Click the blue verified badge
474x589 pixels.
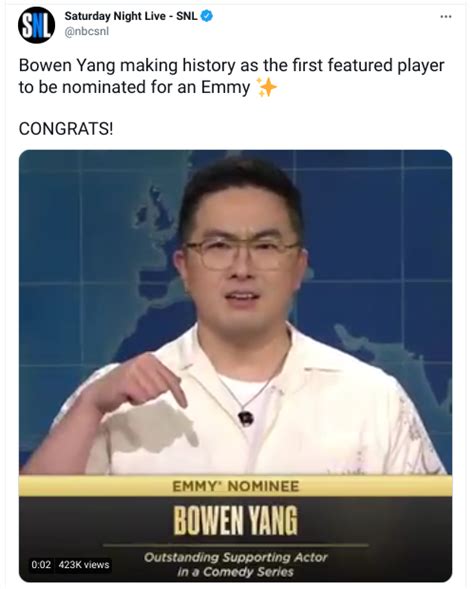207,16
